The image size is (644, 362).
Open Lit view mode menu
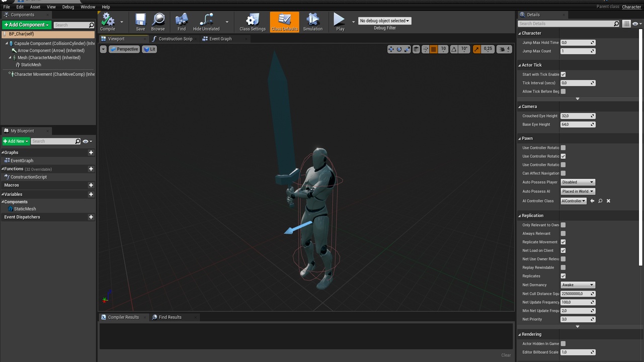tap(149, 49)
